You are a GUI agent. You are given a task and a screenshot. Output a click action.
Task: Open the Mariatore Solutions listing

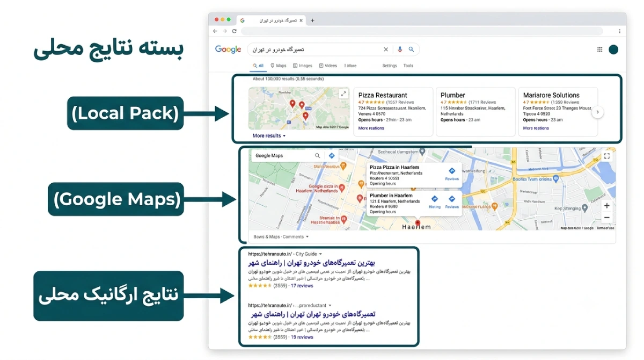point(551,95)
